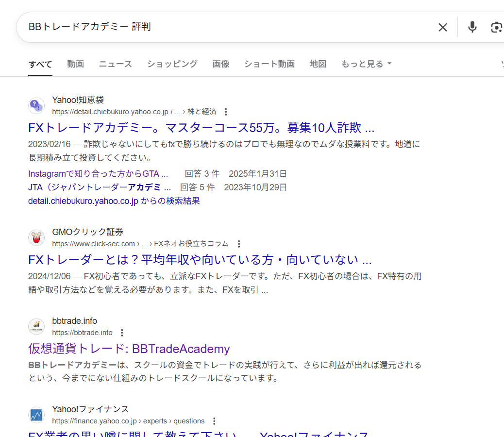The image size is (504, 437).
Task: Click the 2024/12/06 snippet text
Action: [225, 283]
